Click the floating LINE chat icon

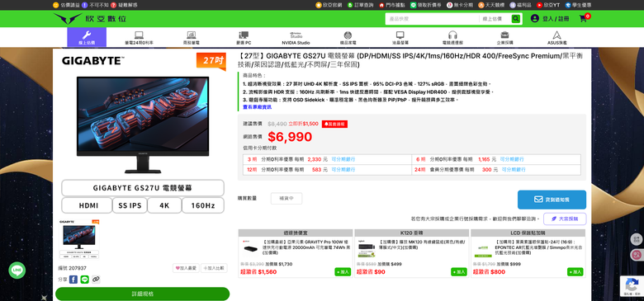(17, 270)
